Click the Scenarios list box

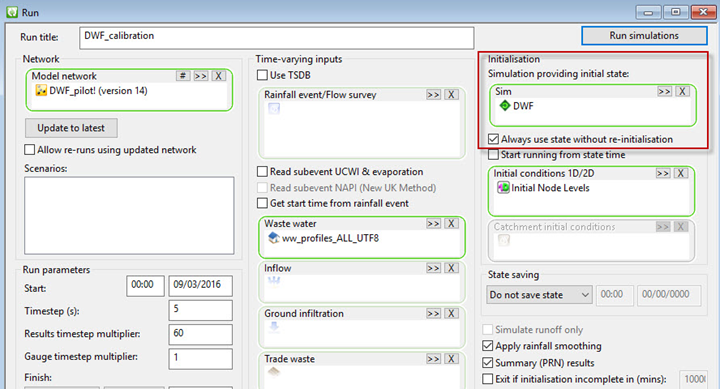coord(129,215)
